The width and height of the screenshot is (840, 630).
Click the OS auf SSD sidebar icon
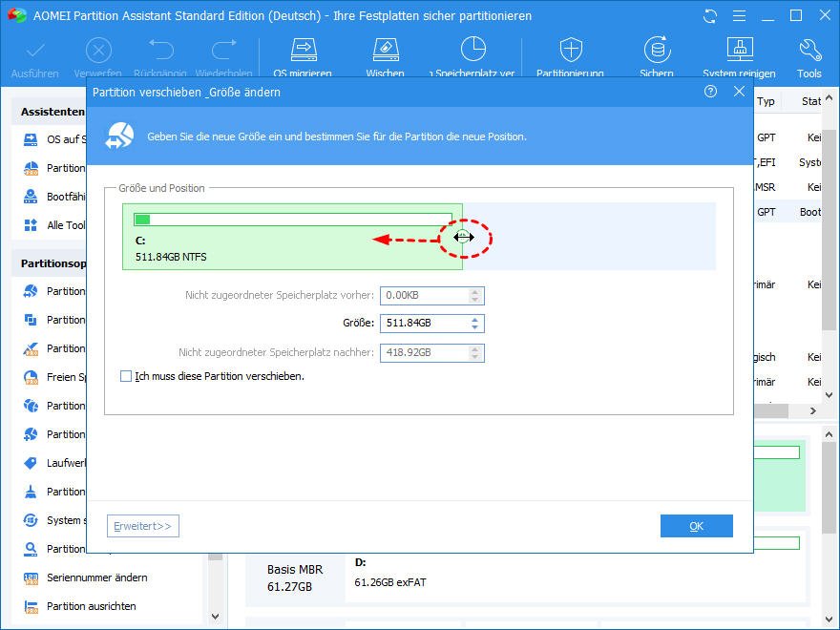click(31, 139)
